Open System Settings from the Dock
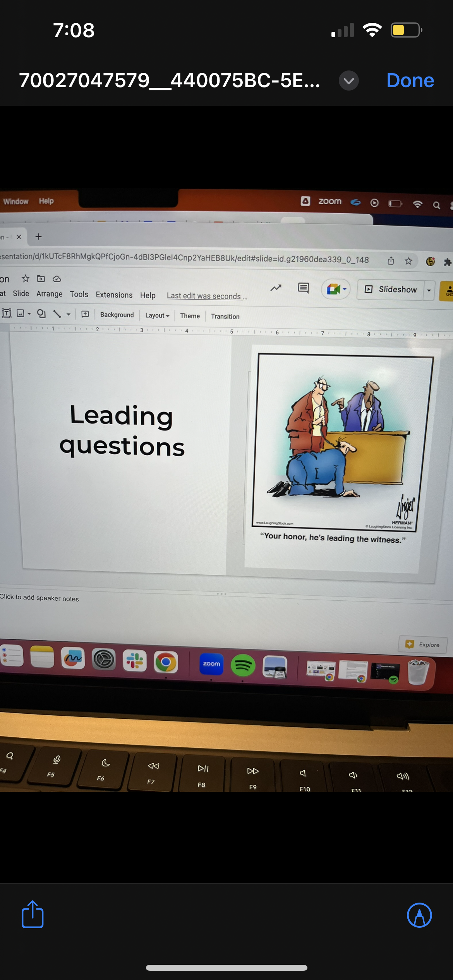The image size is (453, 980). (x=104, y=659)
